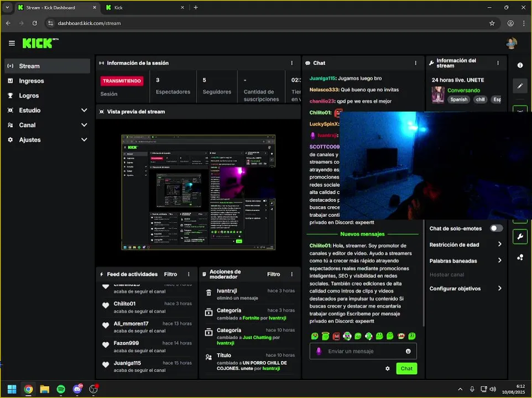This screenshot has height=398, width=532.
Task: Open Acciones de moderador options menu
Action: pyautogui.click(x=292, y=274)
